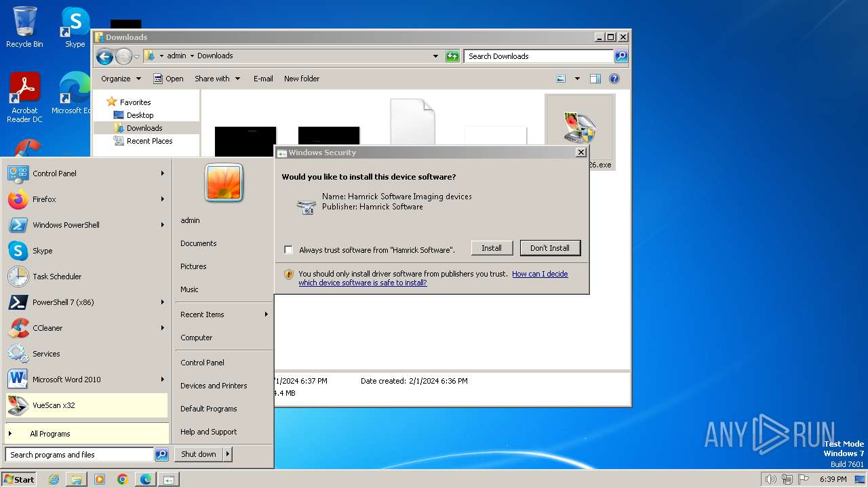Click Internet Explorer taskbar icon
The image size is (868, 488).
click(54, 479)
